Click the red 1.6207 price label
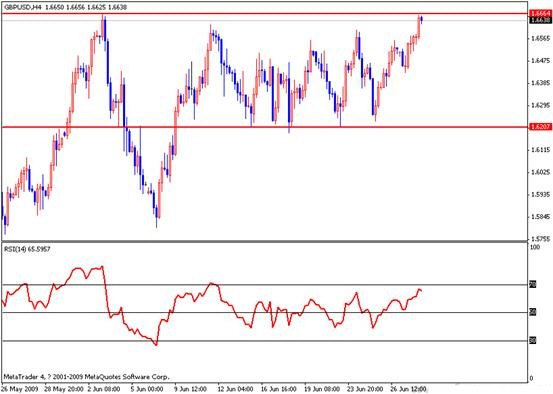The height and width of the screenshot is (394, 553). [541, 127]
